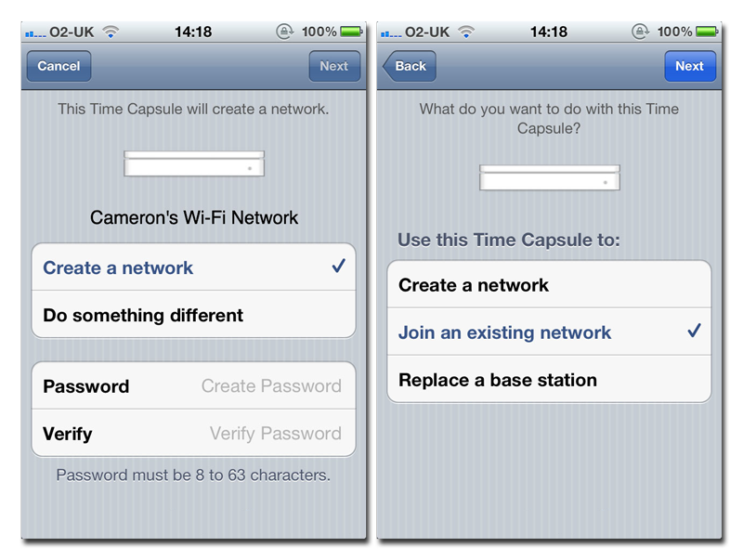This screenshot has height=560, width=743.
Task: Tap the grayed Next button on left screen
Action: coord(334,66)
